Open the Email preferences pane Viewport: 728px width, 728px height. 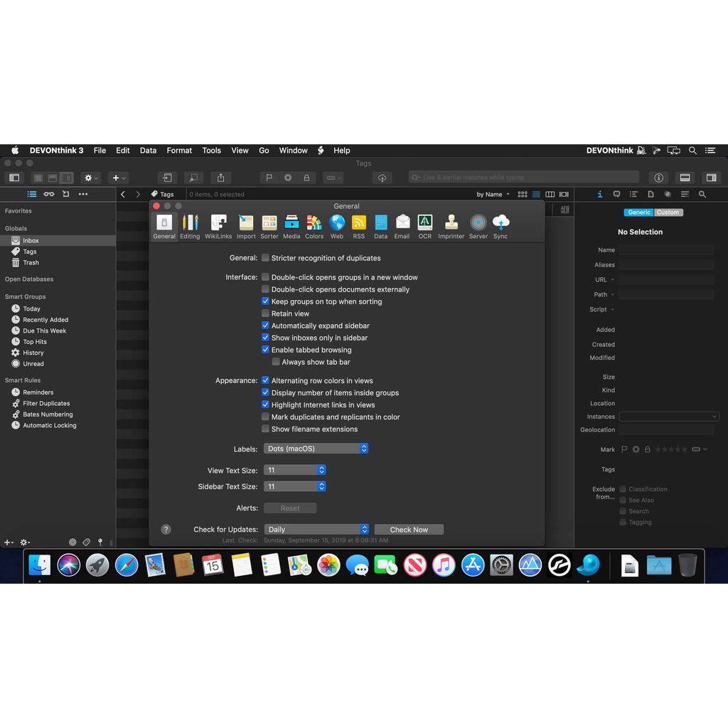(x=402, y=227)
